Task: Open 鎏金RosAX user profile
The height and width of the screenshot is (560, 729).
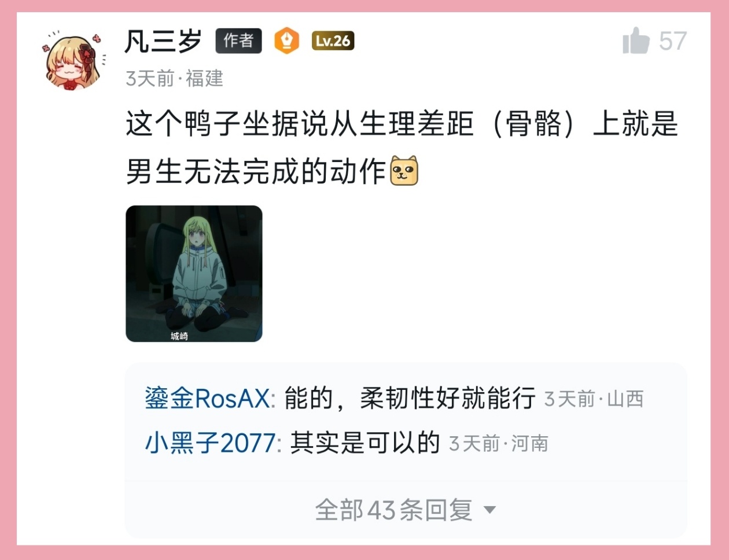Action: tap(207, 399)
